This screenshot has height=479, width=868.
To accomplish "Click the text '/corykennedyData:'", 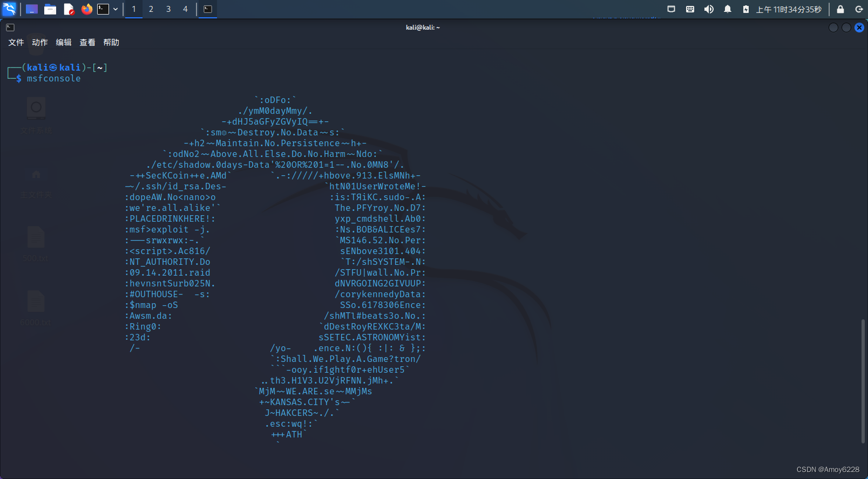I will tap(381, 295).
